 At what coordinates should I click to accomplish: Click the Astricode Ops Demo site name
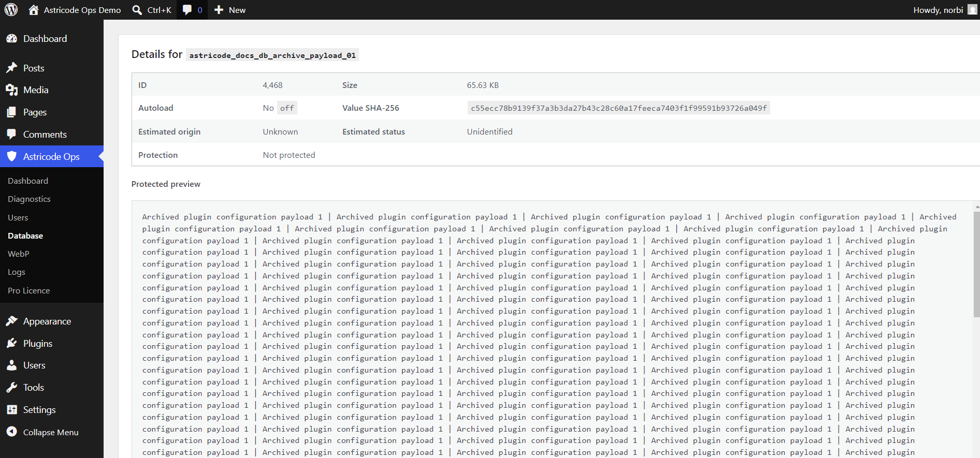point(82,10)
